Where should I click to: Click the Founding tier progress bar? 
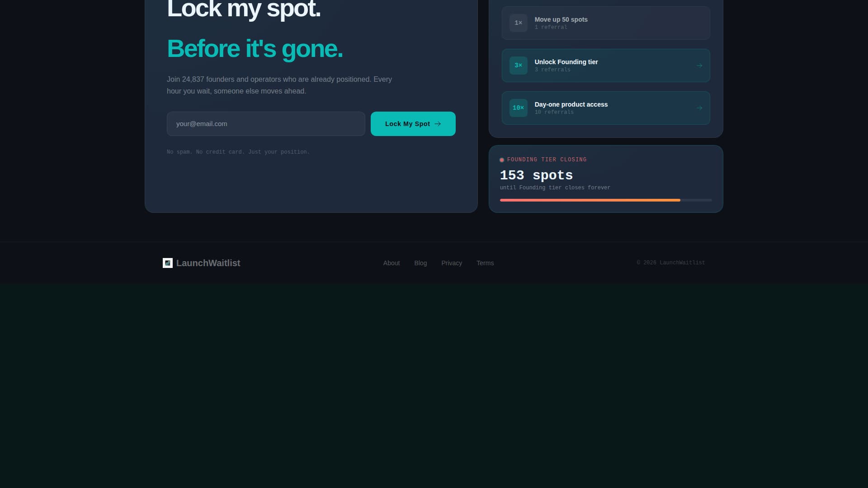tap(606, 200)
